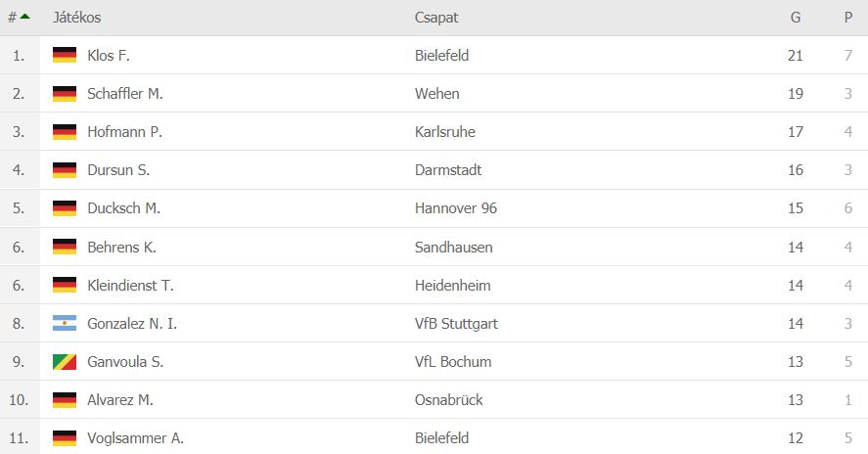Sort table by P column header
This screenshot has height=454, width=868.
[x=847, y=18]
